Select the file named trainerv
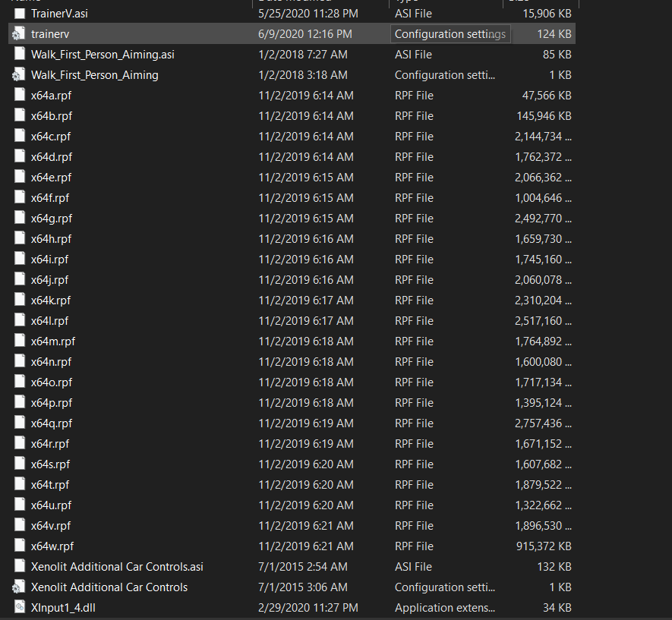The image size is (672, 620). [49, 34]
